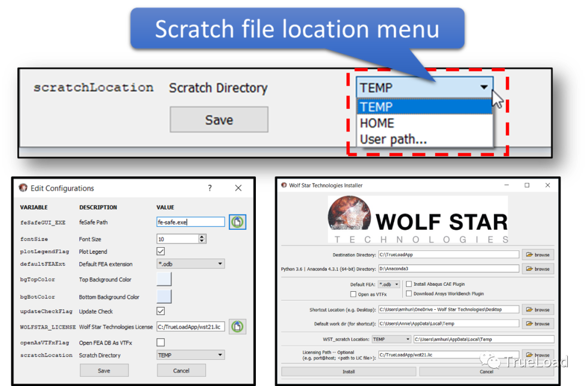The width and height of the screenshot is (588, 386).
Task: Click Cancel in the installer window
Action: (x=486, y=371)
